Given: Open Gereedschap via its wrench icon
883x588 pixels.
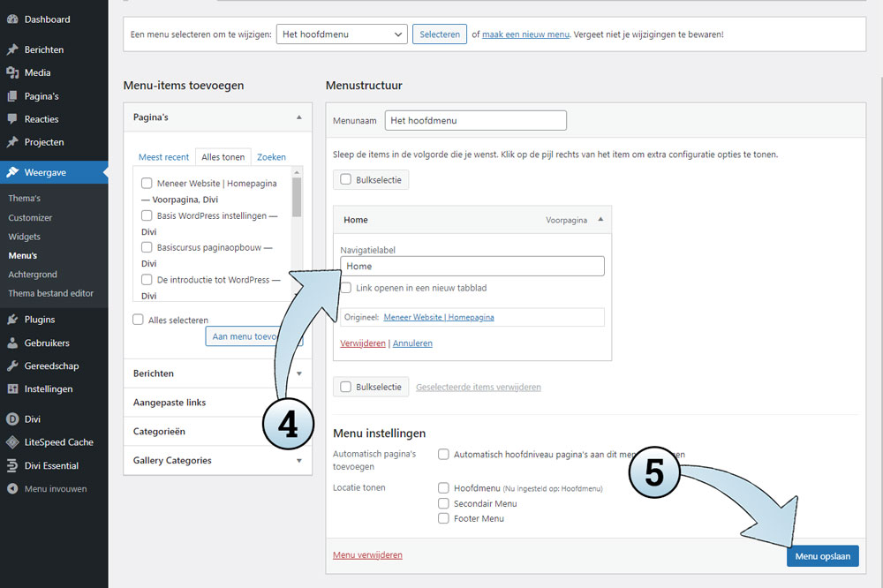Looking at the screenshot, I should pyautogui.click(x=12, y=366).
